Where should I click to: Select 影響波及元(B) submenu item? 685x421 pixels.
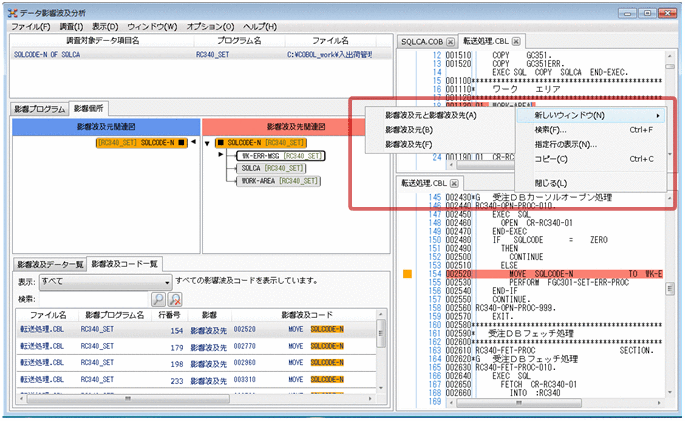coord(409,130)
